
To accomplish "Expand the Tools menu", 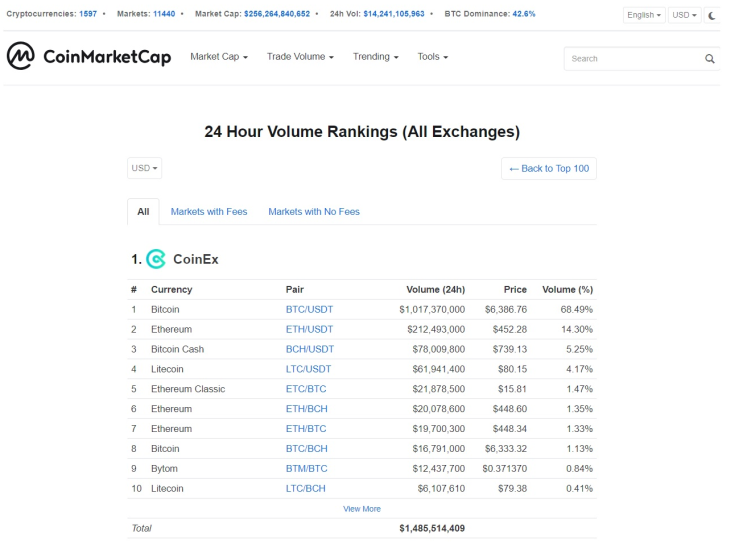I will (x=432, y=57).
